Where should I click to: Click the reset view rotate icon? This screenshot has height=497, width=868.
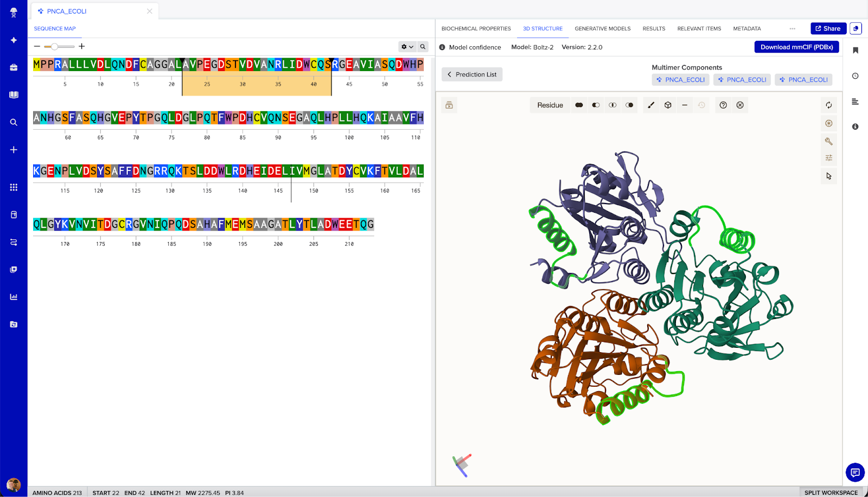pyautogui.click(x=828, y=105)
